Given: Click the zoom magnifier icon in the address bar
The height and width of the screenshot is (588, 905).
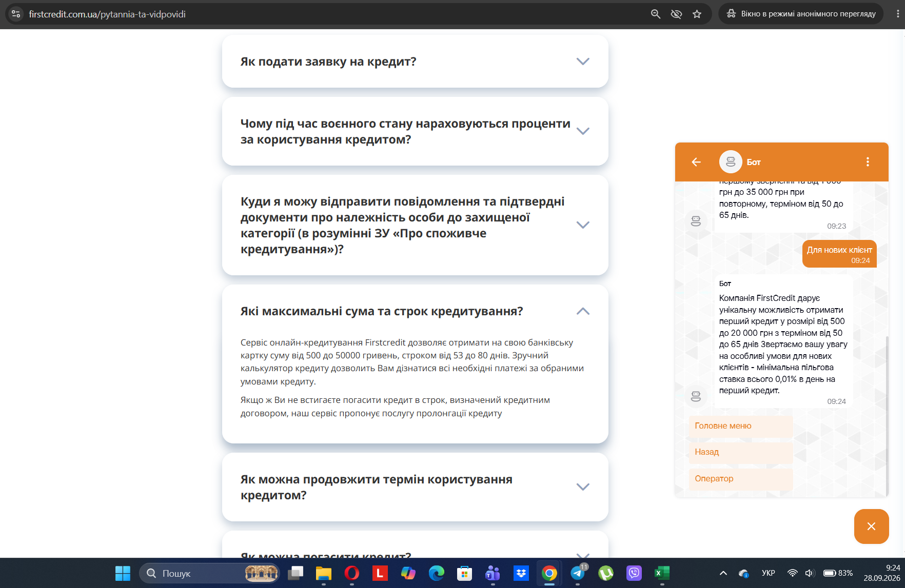Looking at the screenshot, I should (x=656, y=14).
